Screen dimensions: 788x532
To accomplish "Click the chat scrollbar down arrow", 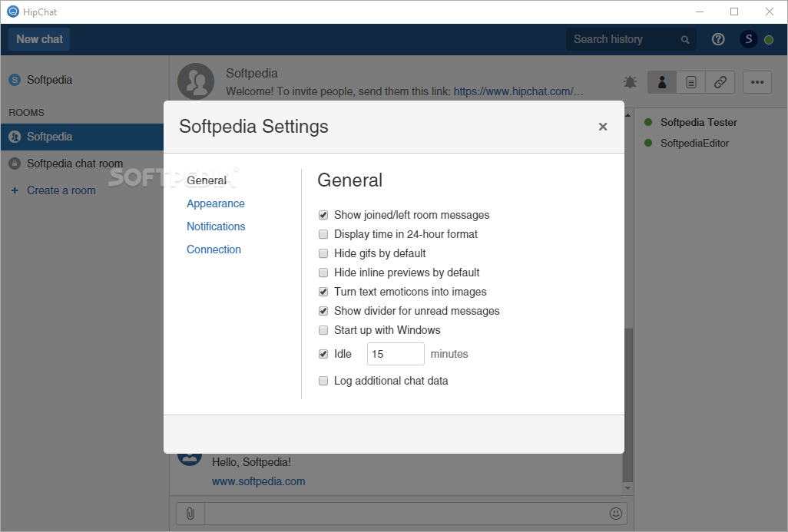I will click(627, 488).
